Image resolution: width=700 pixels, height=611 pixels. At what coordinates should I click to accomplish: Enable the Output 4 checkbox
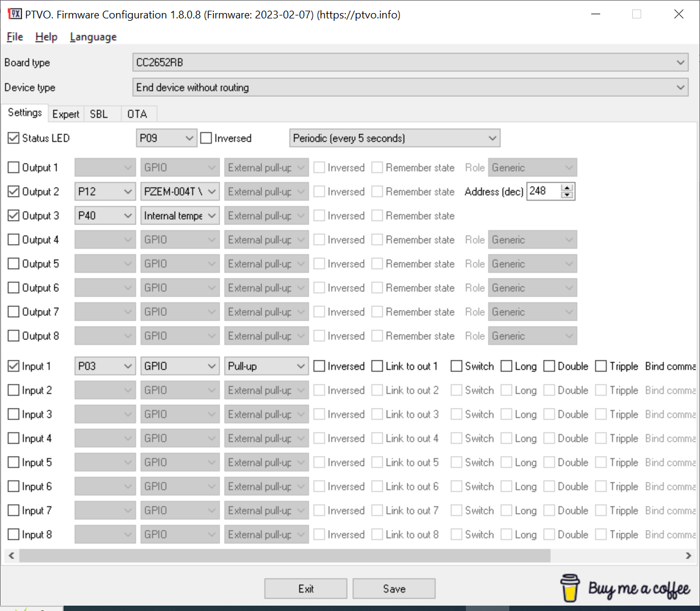(x=14, y=240)
